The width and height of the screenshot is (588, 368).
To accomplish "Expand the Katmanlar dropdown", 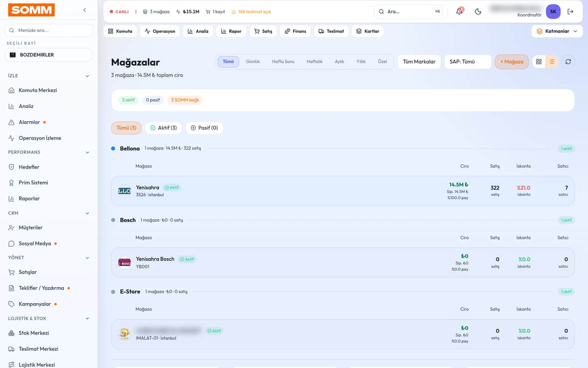I will [557, 31].
